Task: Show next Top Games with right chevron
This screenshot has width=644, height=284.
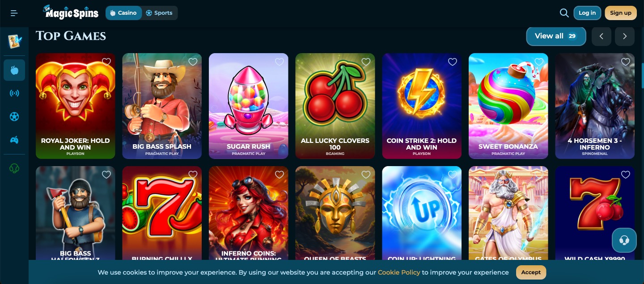Action: (x=625, y=36)
